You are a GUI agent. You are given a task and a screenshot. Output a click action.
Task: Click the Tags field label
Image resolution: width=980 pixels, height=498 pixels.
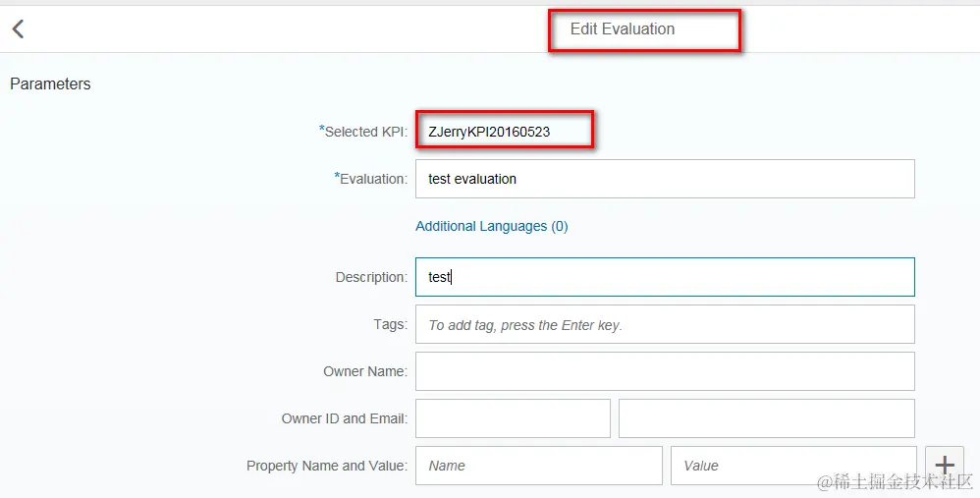point(390,324)
